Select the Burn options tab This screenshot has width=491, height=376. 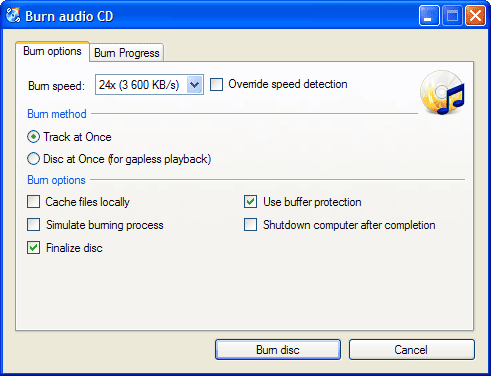[52, 51]
